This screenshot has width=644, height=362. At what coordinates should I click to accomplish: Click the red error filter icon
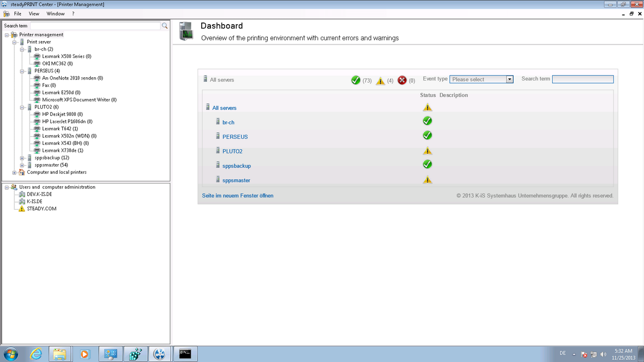pos(402,80)
